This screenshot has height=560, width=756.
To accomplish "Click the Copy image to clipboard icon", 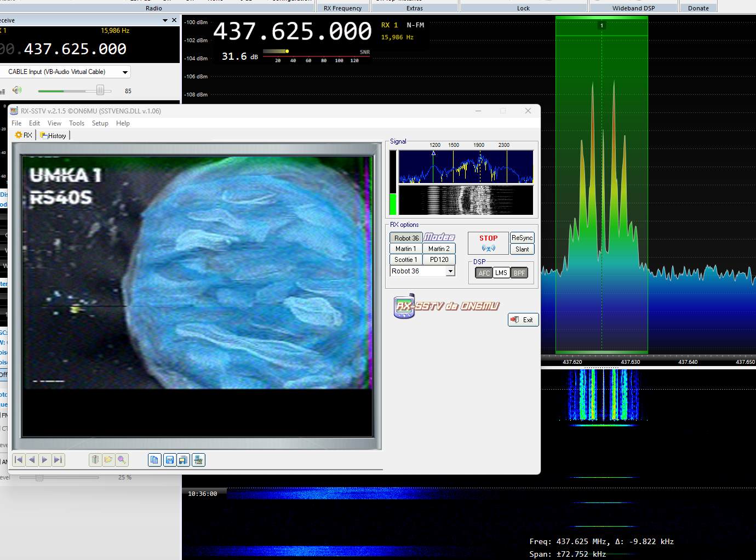I will [x=154, y=460].
